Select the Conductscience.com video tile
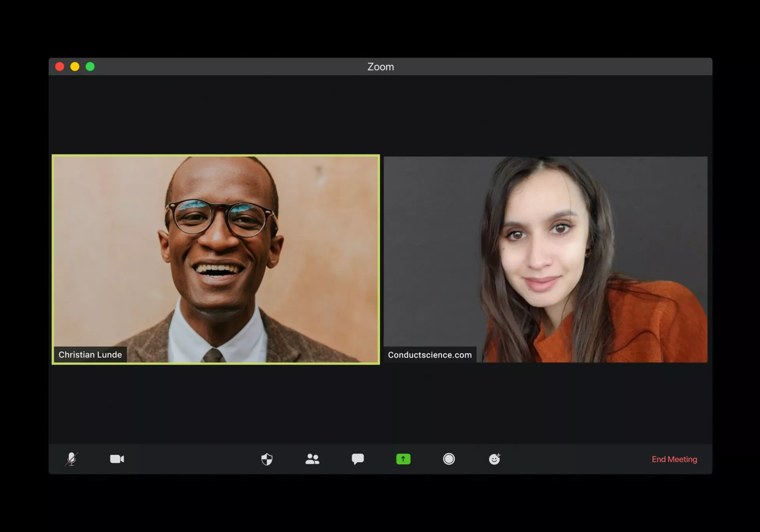Image resolution: width=760 pixels, height=532 pixels. 545,259
